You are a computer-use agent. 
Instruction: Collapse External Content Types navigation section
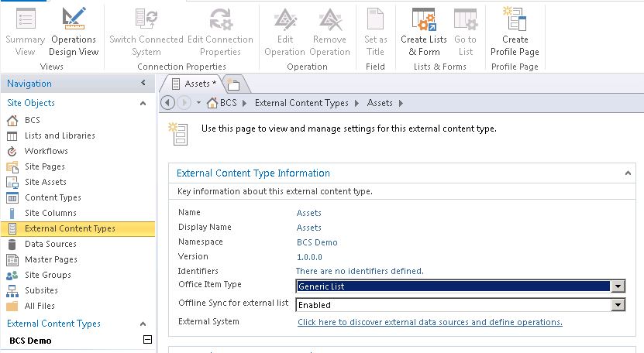(x=143, y=324)
